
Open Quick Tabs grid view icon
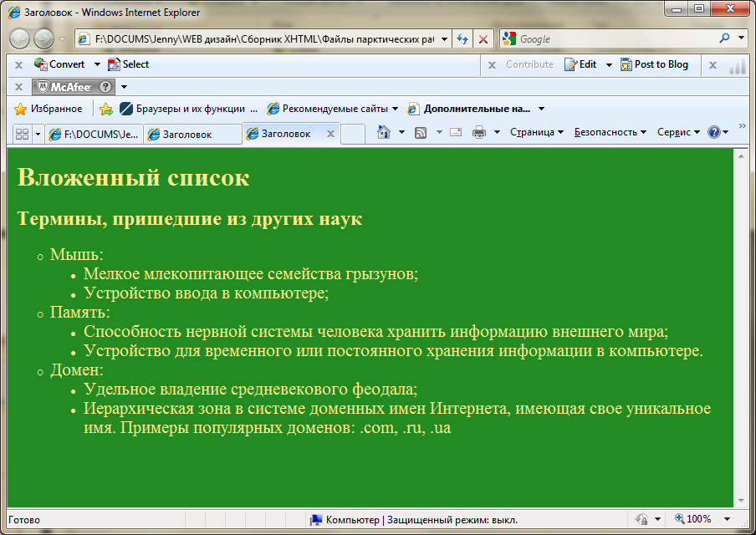pyautogui.click(x=22, y=134)
